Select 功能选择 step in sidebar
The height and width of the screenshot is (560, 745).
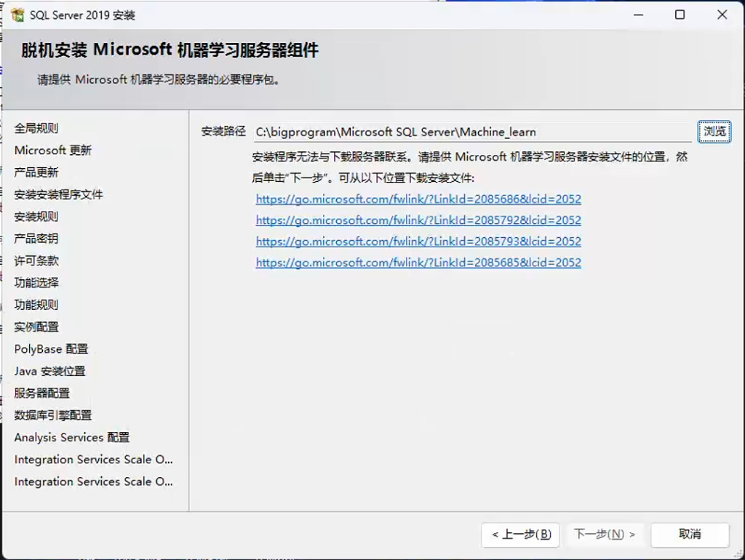[36, 283]
